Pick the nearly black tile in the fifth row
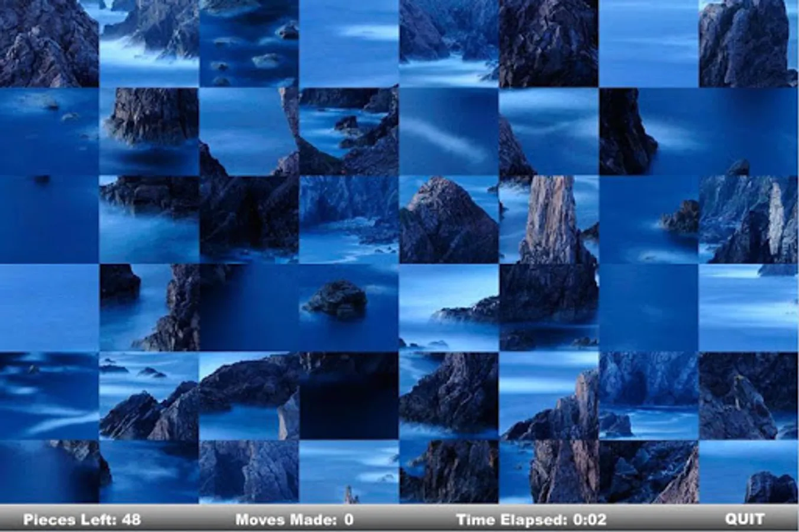The width and height of the screenshot is (799, 532). (x=348, y=396)
